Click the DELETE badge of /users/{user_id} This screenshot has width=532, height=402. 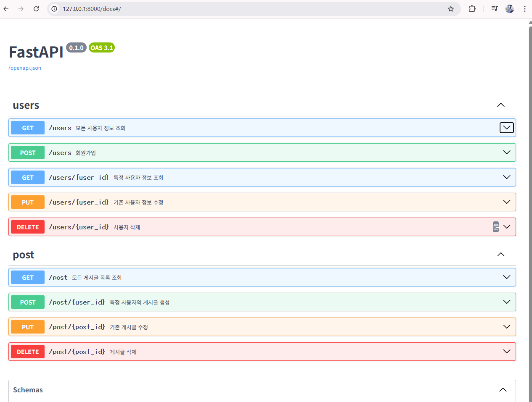pyautogui.click(x=28, y=227)
